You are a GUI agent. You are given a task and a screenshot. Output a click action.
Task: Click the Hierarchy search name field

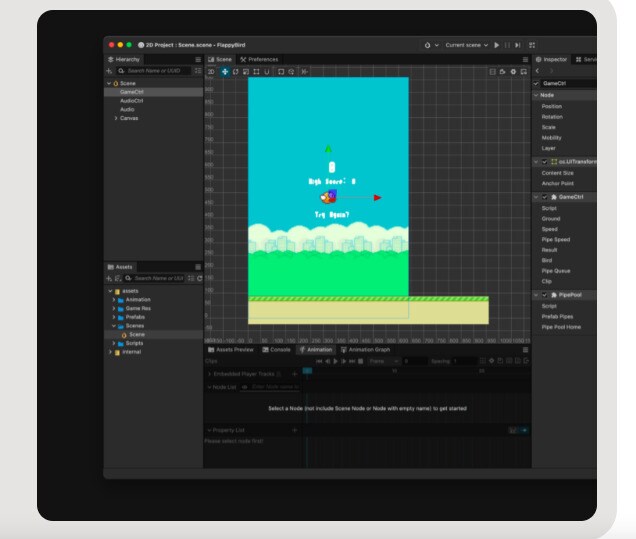click(x=155, y=71)
